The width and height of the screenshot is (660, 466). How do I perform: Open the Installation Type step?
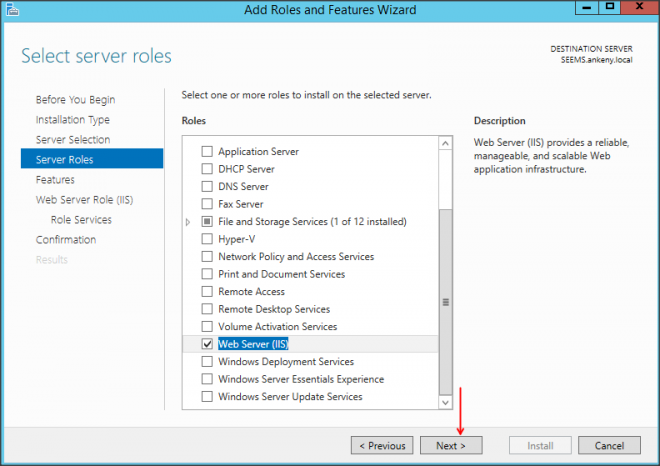tap(73, 120)
